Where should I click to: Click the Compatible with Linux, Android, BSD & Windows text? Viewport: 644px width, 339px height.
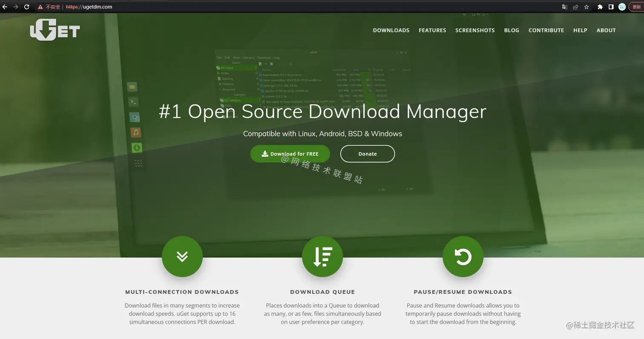point(322,134)
